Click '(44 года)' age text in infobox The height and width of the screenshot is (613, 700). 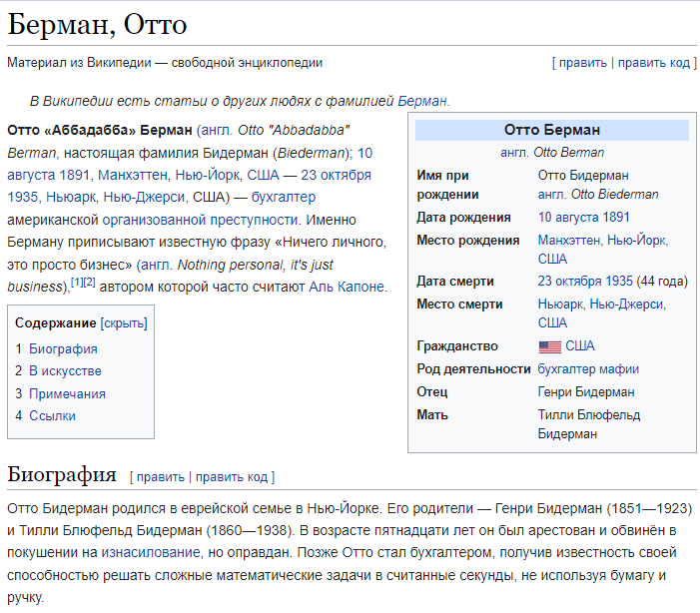pos(662,281)
